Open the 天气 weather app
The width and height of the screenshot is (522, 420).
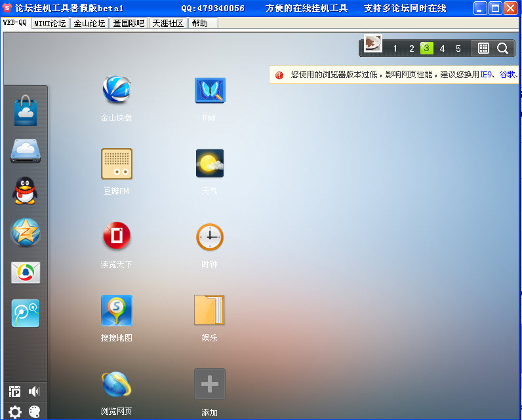210,163
